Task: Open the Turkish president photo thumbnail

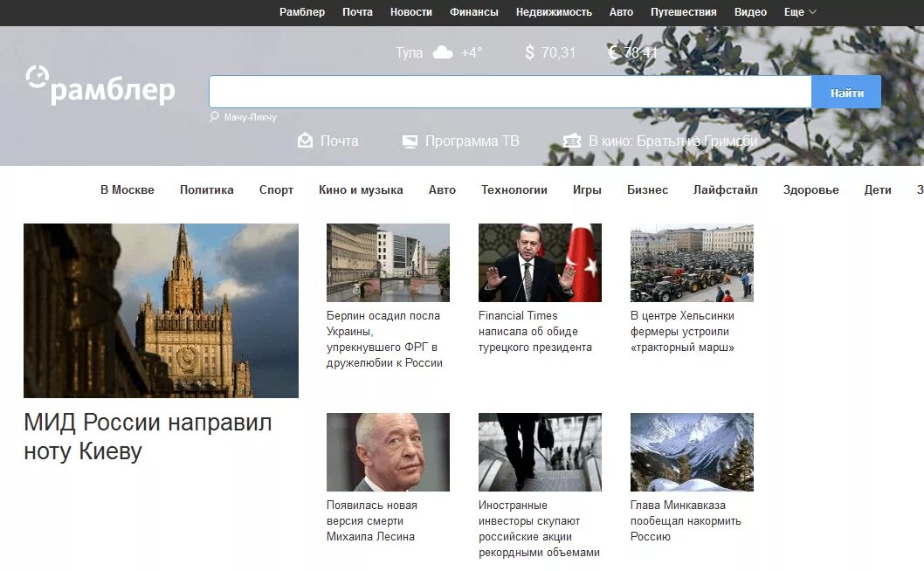Action: click(x=540, y=263)
